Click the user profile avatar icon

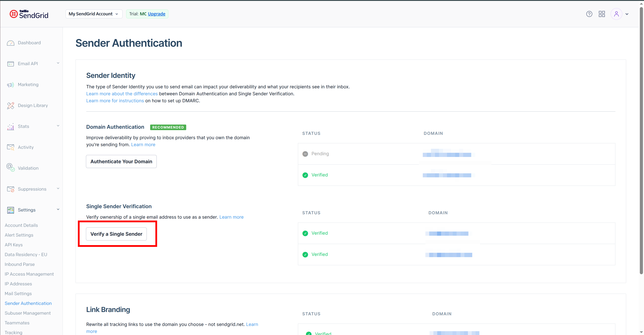point(616,14)
